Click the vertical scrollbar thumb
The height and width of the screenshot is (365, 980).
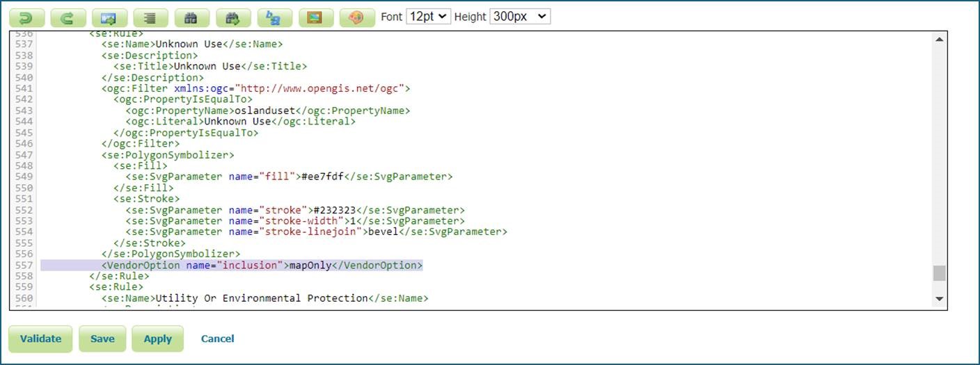[940, 273]
